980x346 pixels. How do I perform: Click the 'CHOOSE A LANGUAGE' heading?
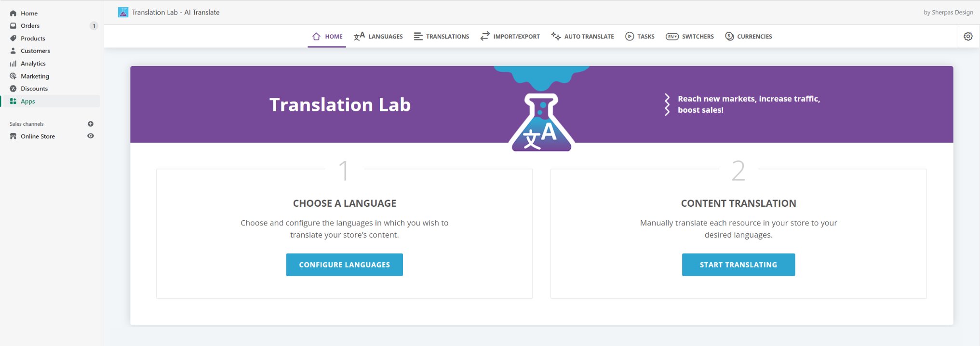(344, 203)
